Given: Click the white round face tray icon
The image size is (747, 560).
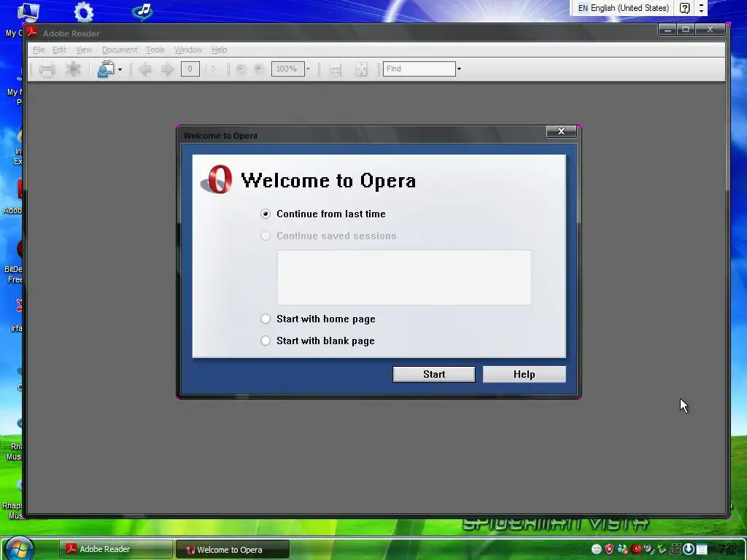Looking at the screenshot, I should [596, 549].
